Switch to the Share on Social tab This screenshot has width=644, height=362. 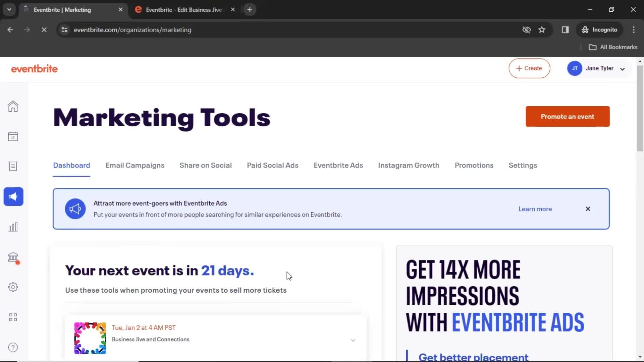pos(206,166)
